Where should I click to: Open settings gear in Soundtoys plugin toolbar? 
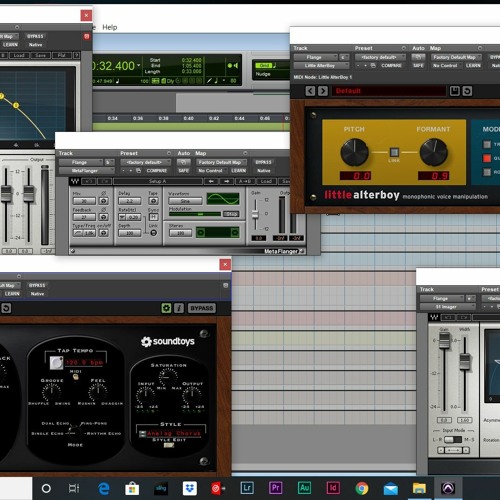coord(166,308)
